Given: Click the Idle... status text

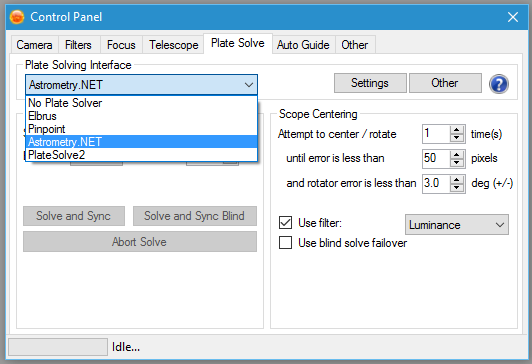Looking at the screenshot, I should pyautogui.click(x=126, y=347).
